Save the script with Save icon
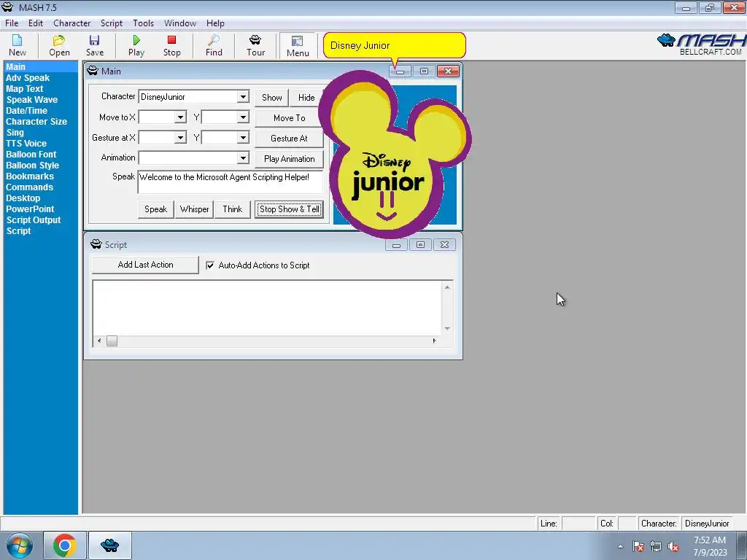The height and width of the screenshot is (560, 747). (94, 46)
